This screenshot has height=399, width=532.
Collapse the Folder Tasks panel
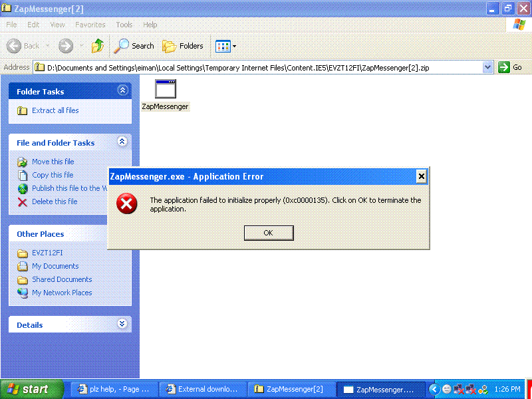122,90
